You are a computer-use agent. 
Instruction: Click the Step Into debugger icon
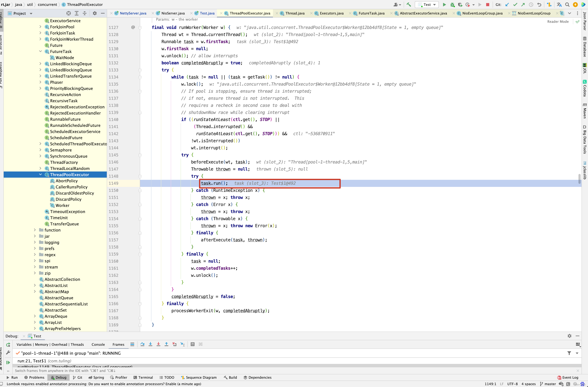click(150, 344)
